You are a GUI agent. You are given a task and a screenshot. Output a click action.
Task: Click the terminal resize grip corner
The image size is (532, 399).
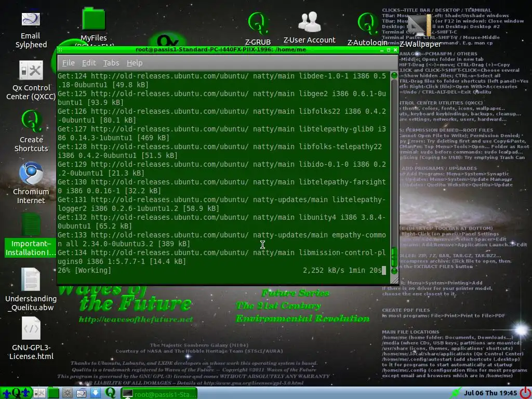click(x=395, y=280)
